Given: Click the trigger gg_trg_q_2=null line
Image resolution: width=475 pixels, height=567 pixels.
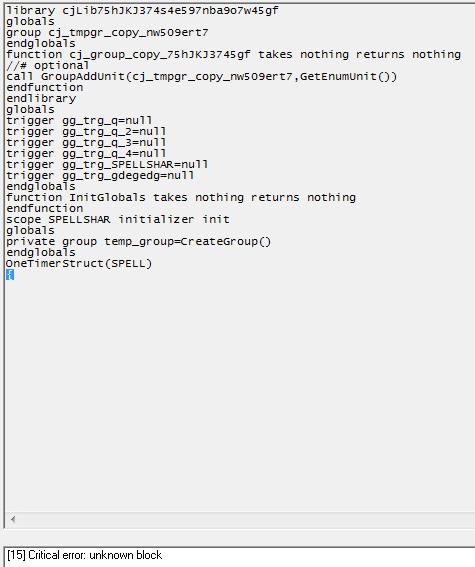Looking at the screenshot, I should click(x=86, y=131).
